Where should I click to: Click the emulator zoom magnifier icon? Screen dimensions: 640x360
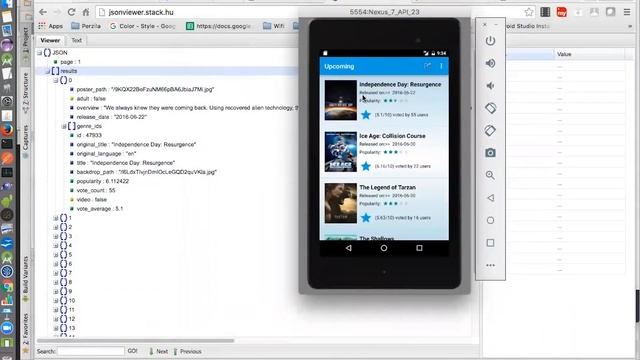490,176
